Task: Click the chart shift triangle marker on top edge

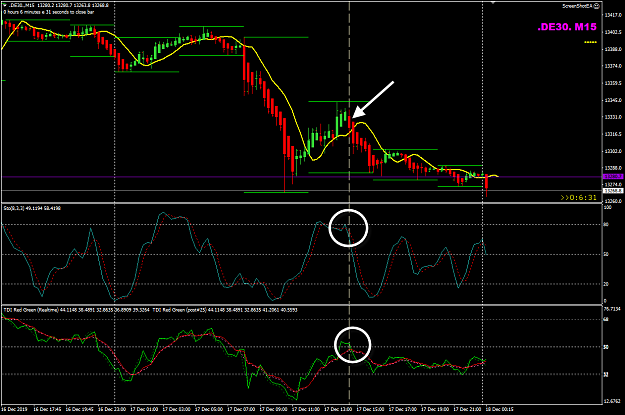Action: [x=493, y=2]
